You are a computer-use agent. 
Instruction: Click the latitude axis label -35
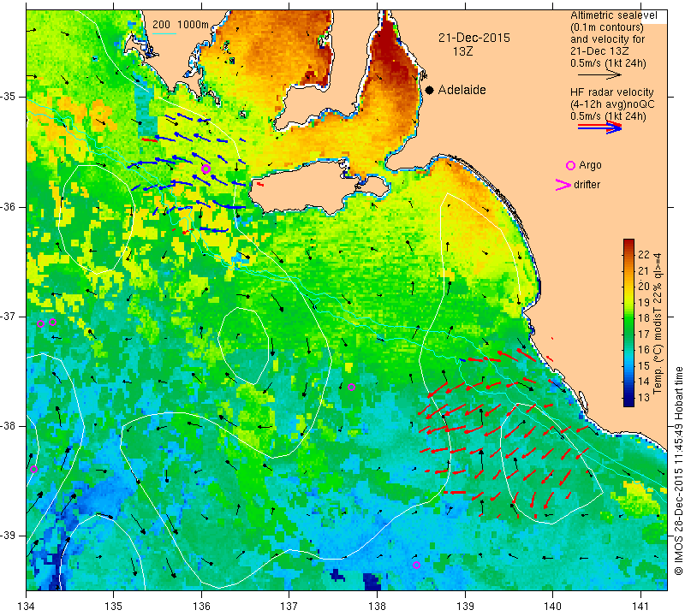pyautogui.click(x=9, y=97)
